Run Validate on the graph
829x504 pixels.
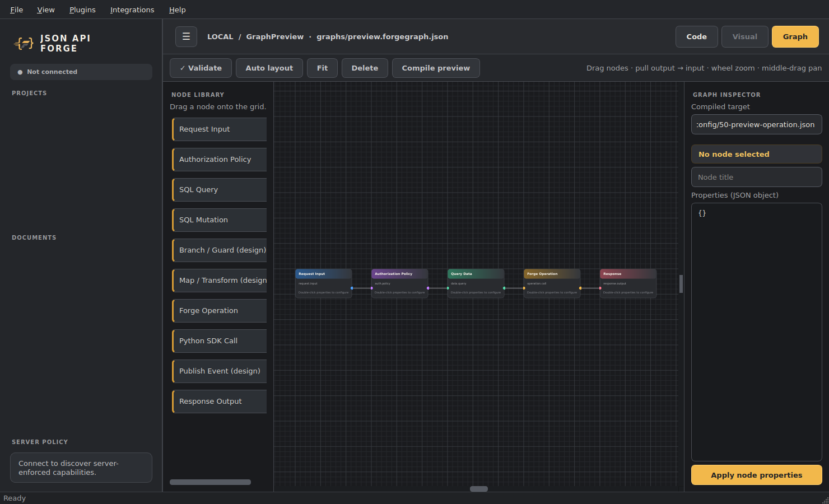201,68
